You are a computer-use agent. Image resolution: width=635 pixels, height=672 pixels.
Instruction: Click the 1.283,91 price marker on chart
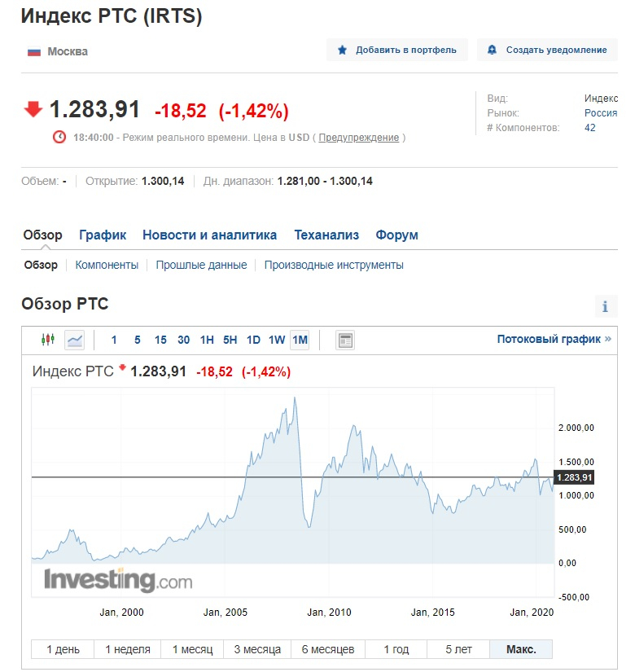pos(574,477)
